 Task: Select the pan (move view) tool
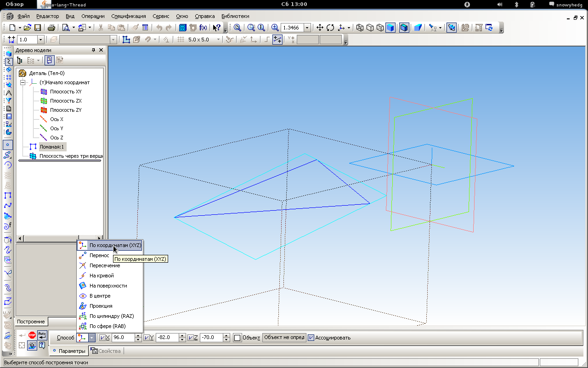(x=320, y=28)
